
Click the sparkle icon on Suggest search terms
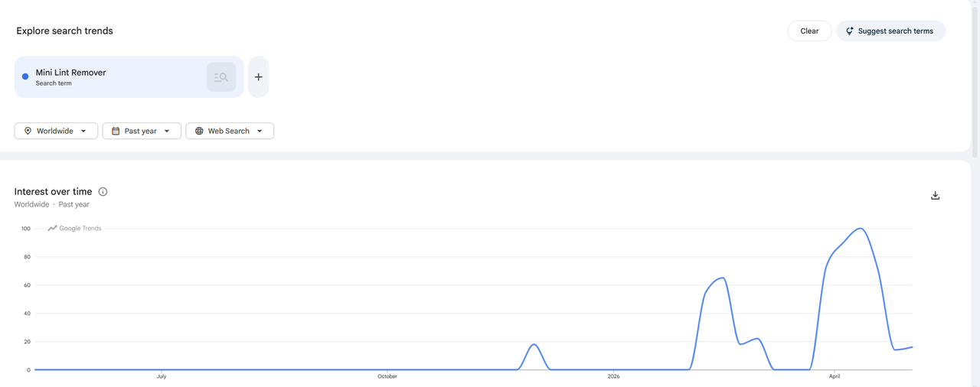click(x=849, y=31)
